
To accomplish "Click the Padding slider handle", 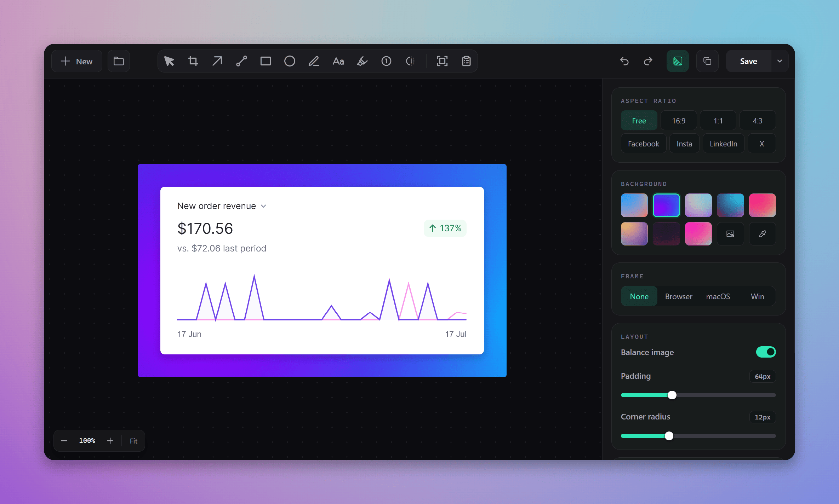I will tap(672, 395).
